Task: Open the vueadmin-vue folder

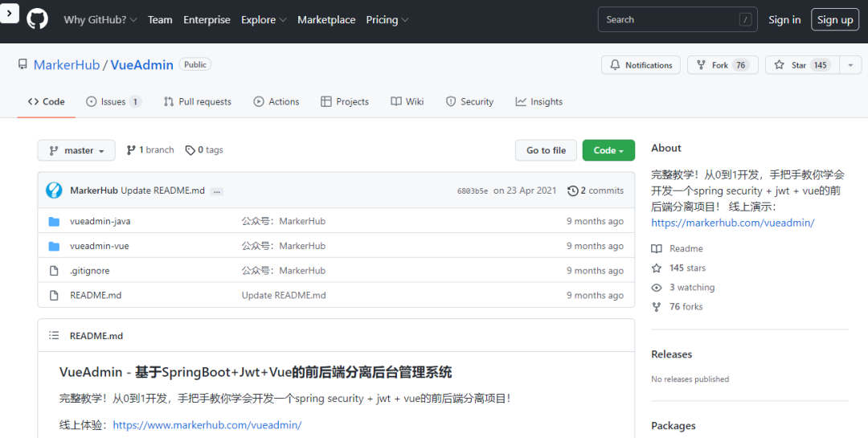Action: 100,246
